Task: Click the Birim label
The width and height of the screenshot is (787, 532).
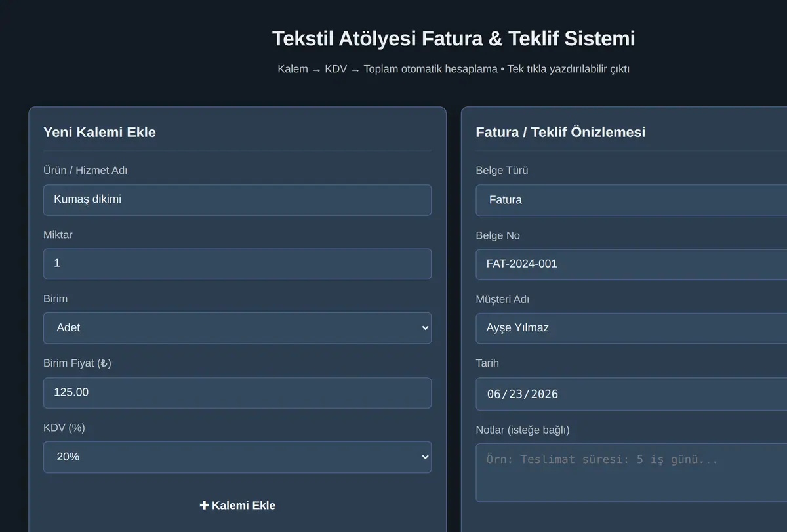Action: (56, 298)
